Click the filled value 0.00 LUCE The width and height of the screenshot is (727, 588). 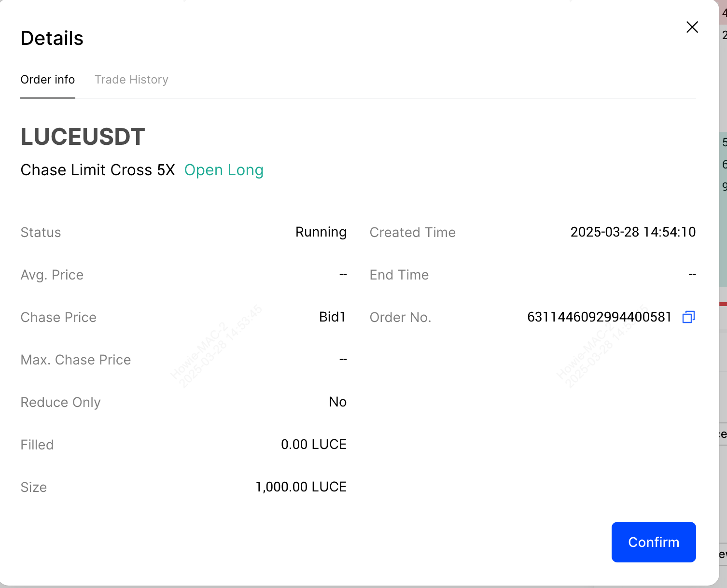click(313, 445)
